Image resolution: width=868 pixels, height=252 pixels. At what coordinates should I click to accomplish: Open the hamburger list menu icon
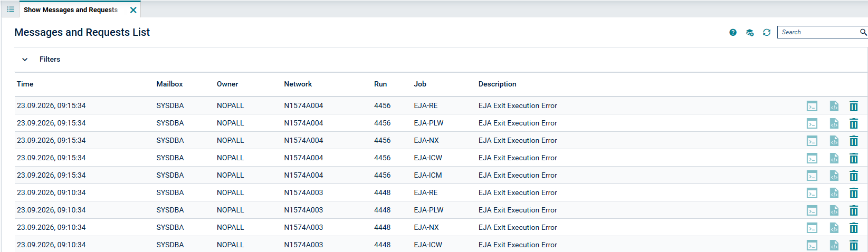point(11,9)
